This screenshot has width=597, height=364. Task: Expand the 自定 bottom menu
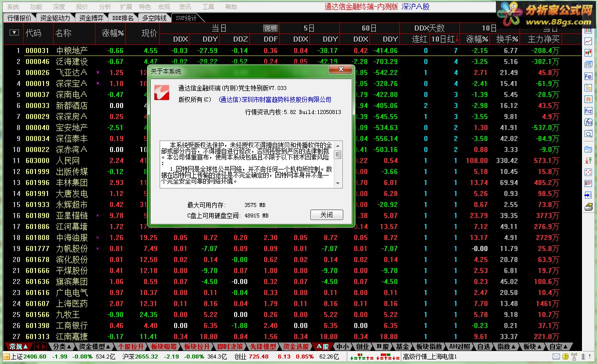(x=558, y=346)
